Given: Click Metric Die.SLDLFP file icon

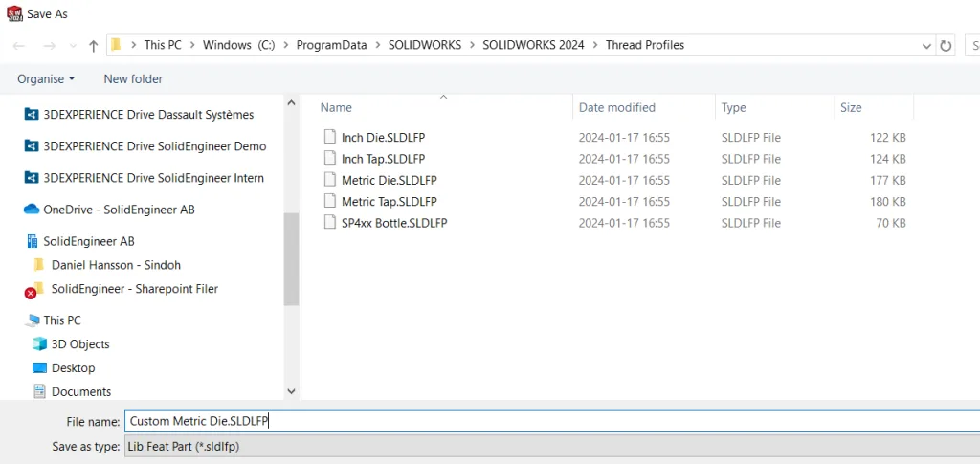Looking at the screenshot, I should click(329, 180).
